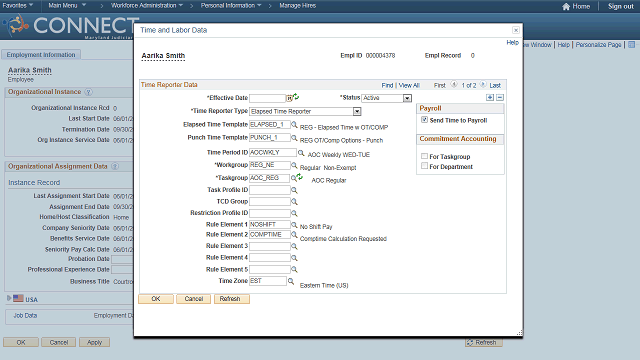The width and height of the screenshot is (640, 360).
Task: Click the Workgroup input field
Action: click(x=270, y=165)
